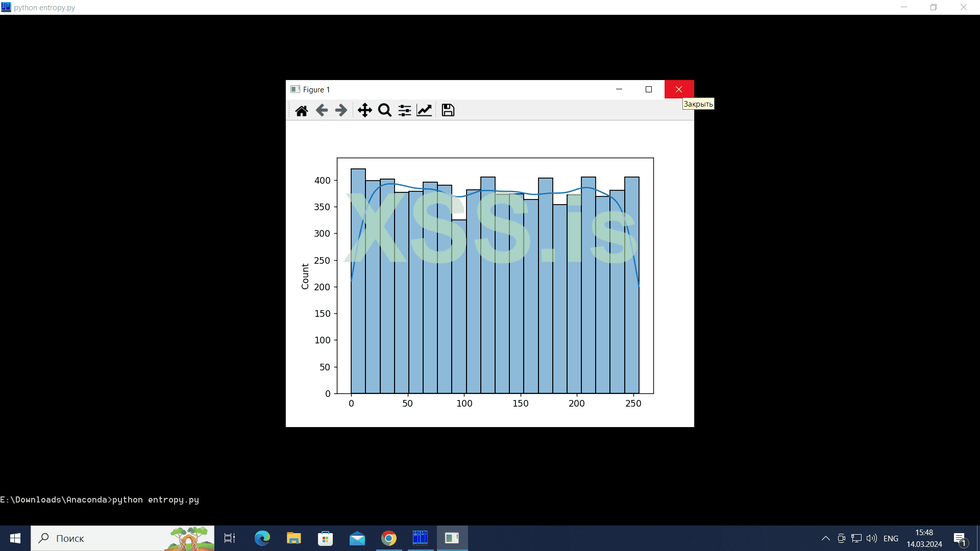
Task: Activate the Zoom to rectangle tool
Action: 384,110
